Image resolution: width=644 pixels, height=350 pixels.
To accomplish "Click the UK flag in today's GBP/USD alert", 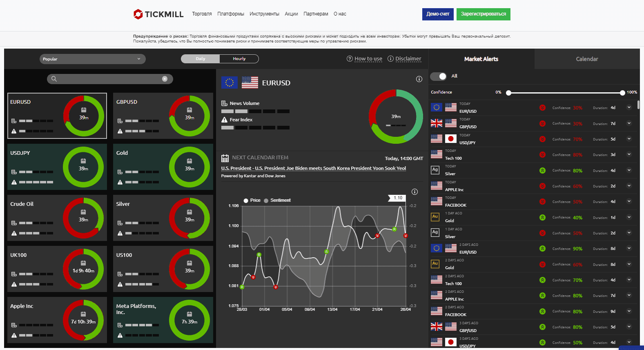I will coord(437,123).
